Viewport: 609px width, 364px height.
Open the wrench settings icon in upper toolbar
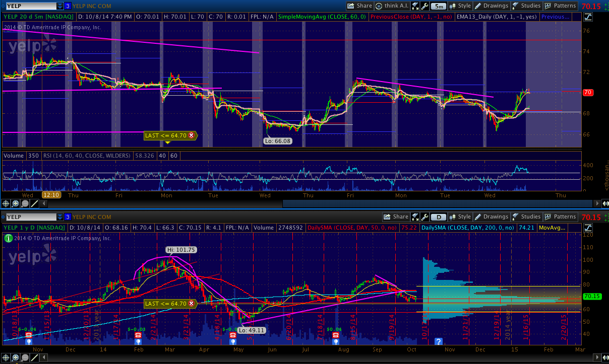[x=424, y=6]
